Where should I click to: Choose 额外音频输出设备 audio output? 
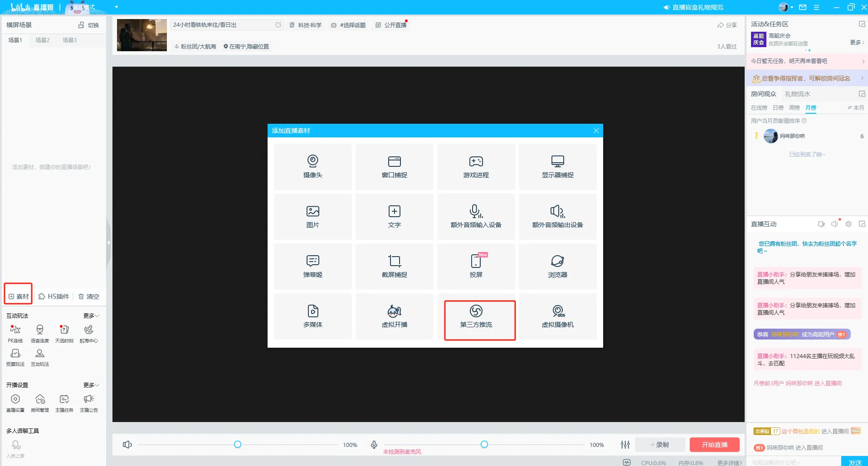[x=557, y=217]
